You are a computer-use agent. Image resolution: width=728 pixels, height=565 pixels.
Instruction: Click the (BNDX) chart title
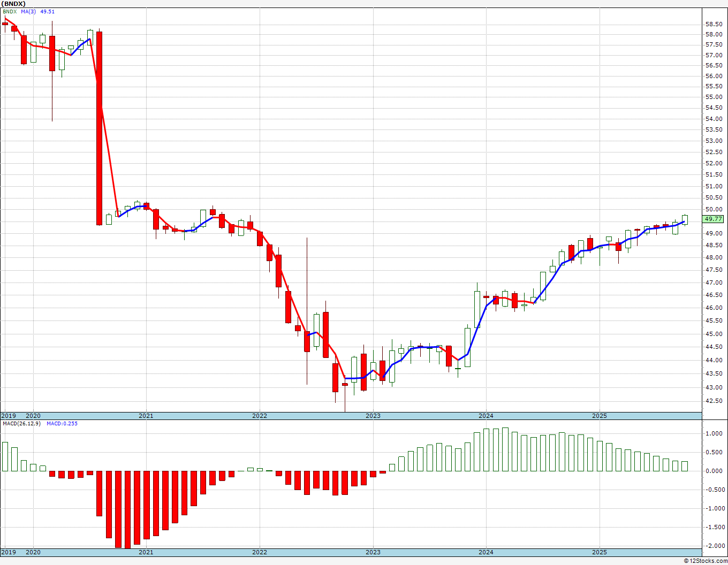tap(13, 3)
